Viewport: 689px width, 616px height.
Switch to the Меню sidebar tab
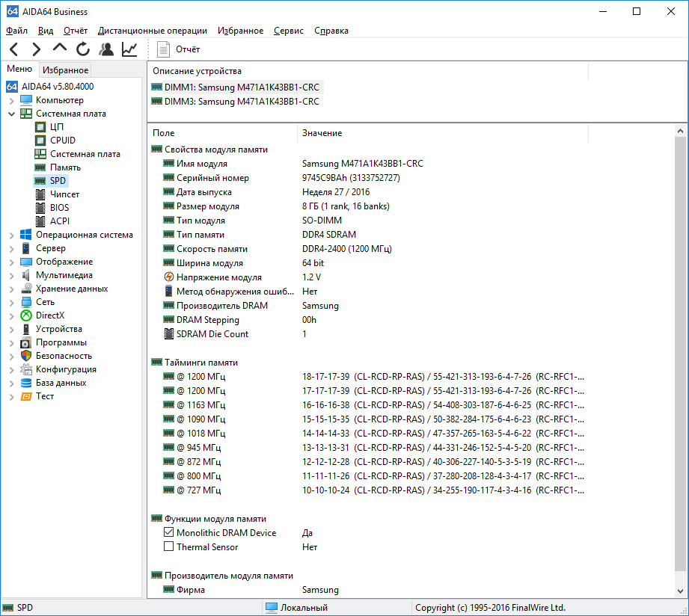[x=19, y=69]
